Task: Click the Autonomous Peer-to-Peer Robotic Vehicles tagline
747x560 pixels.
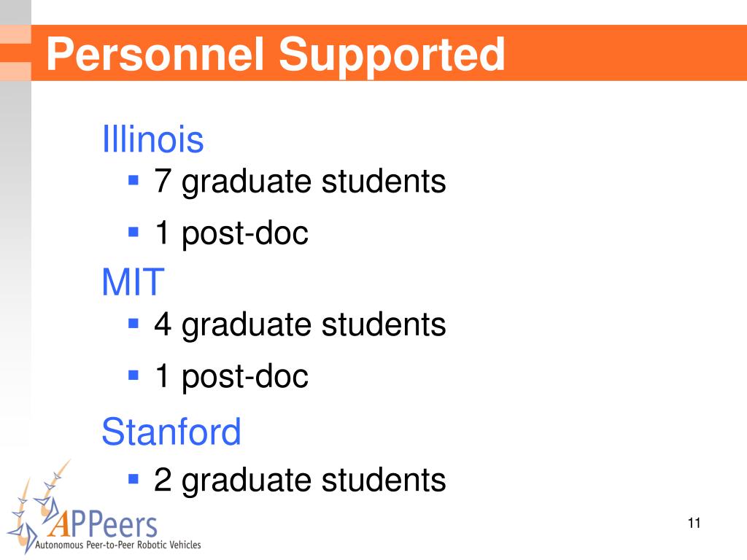Action: point(118,545)
